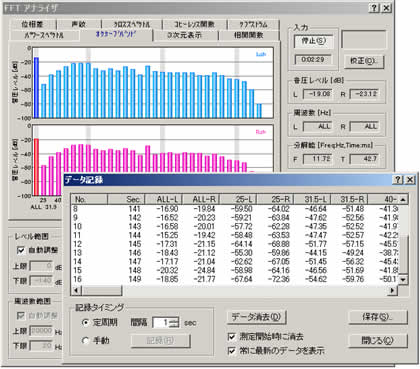Image resolution: width=420 pixels, height=369 pixels.
Task: Select the 定周期 radio button
Action: [x=86, y=323]
